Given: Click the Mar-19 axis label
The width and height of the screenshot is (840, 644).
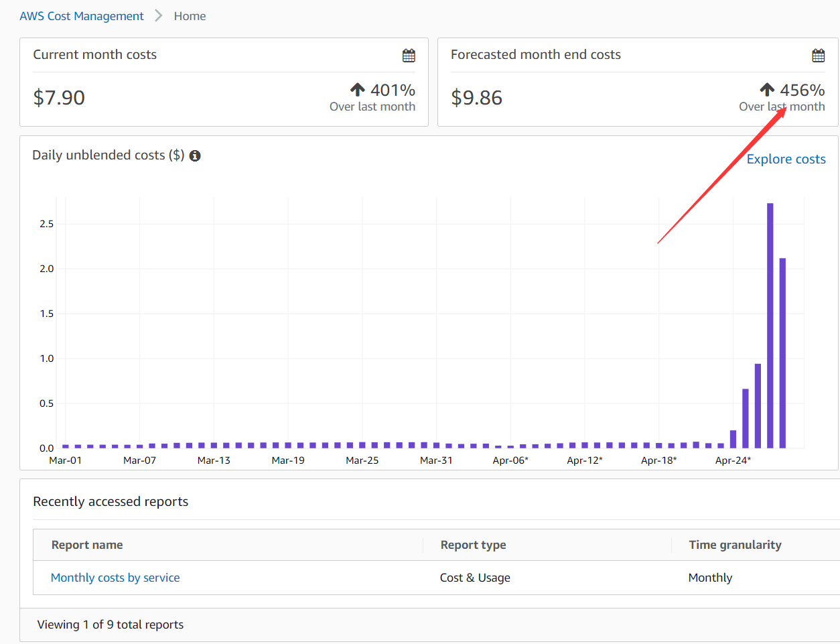Looking at the screenshot, I should point(288,460).
